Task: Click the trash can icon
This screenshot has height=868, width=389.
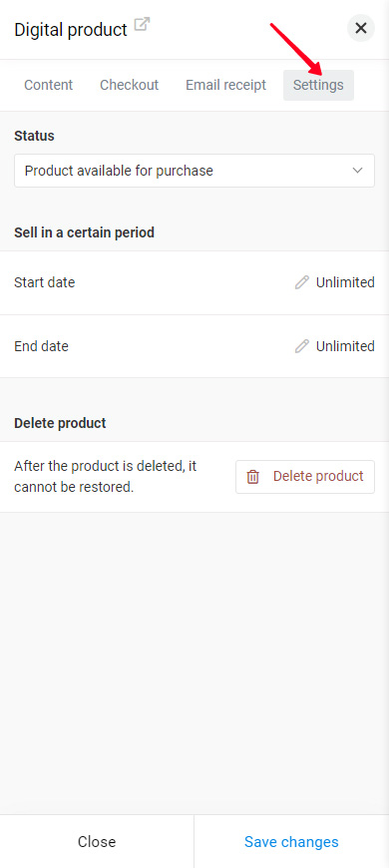Action: (253, 477)
